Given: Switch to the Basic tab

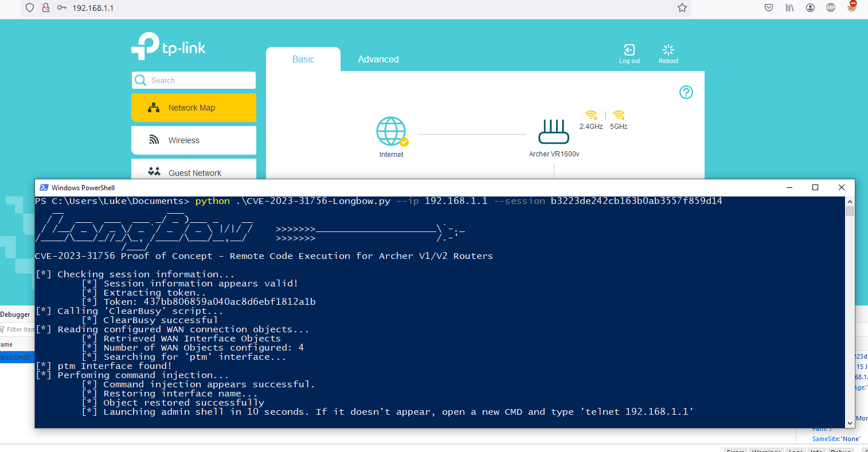Looking at the screenshot, I should coord(303,59).
